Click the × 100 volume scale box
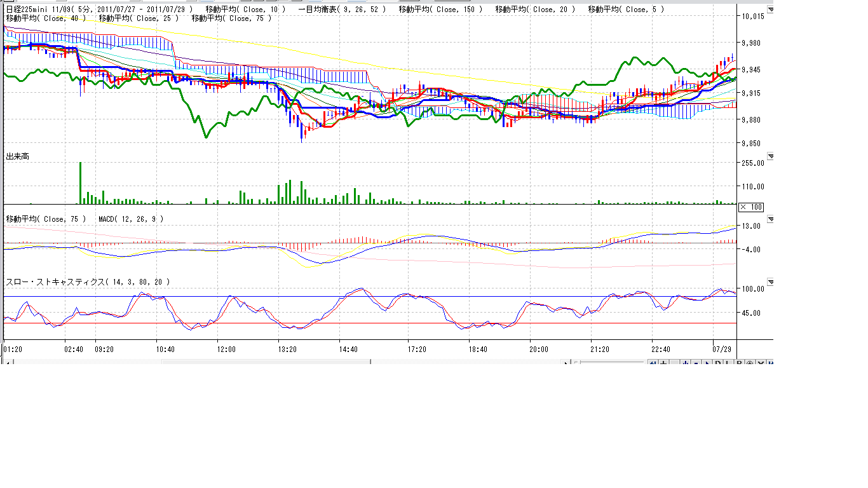 [752, 207]
